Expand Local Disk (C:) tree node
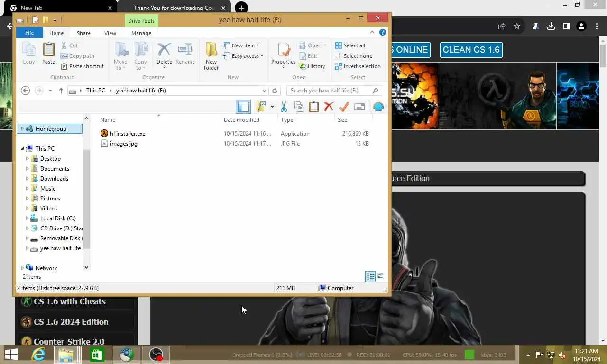This screenshot has width=607, height=364. click(x=27, y=218)
